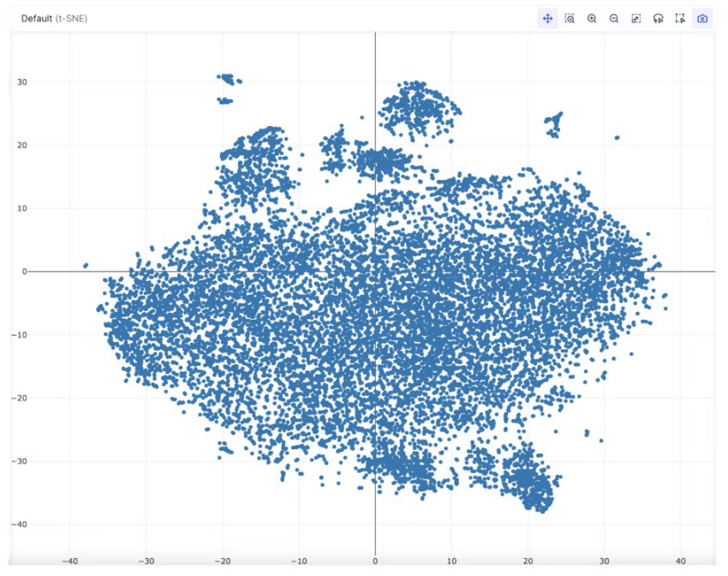Click the x-axis label −20
The height and width of the screenshot is (576, 728).
[x=223, y=561]
